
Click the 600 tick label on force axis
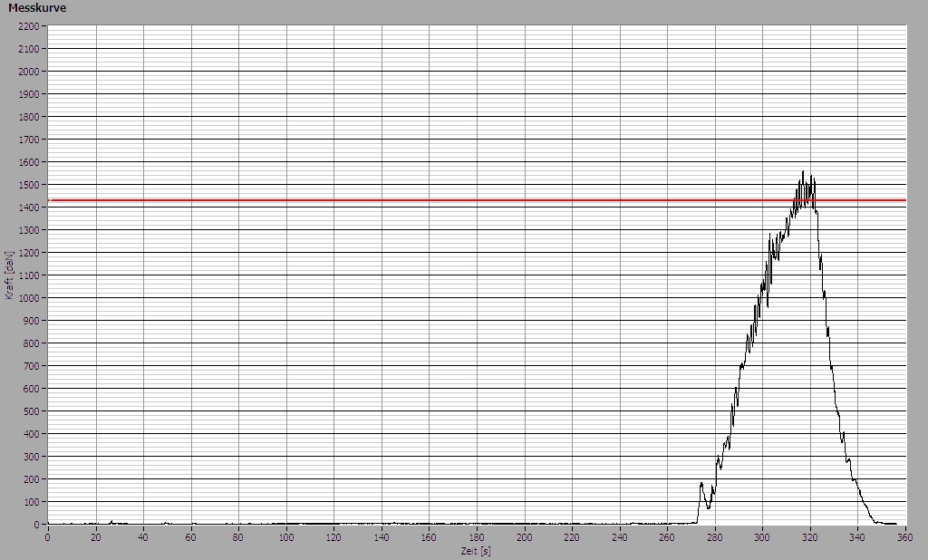click(x=31, y=389)
